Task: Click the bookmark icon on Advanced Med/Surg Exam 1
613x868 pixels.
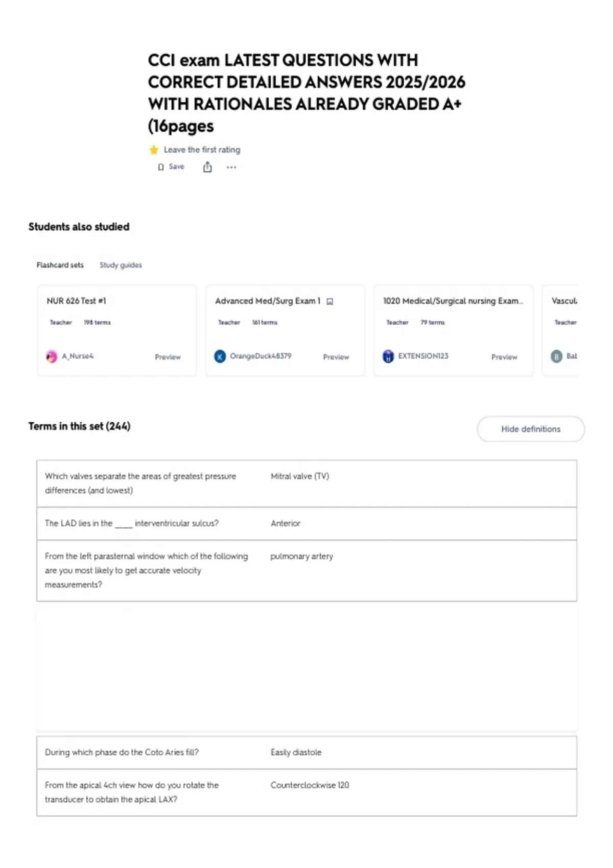Action: [x=330, y=301]
